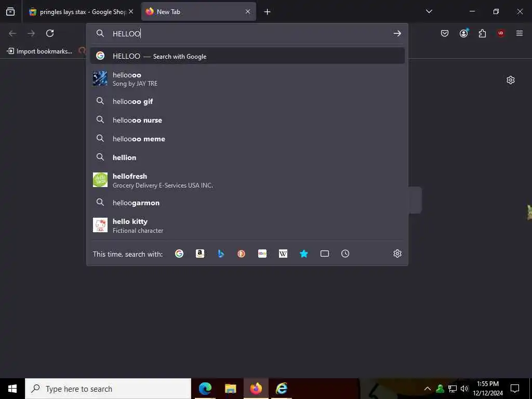Open a new tab with plus button
This screenshot has height=399, width=532.
click(268, 12)
